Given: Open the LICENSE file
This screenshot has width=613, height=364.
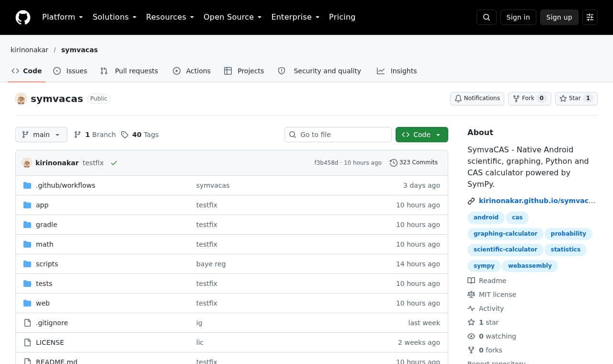Looking at the screenshot, I should click(x=50, y=342).
